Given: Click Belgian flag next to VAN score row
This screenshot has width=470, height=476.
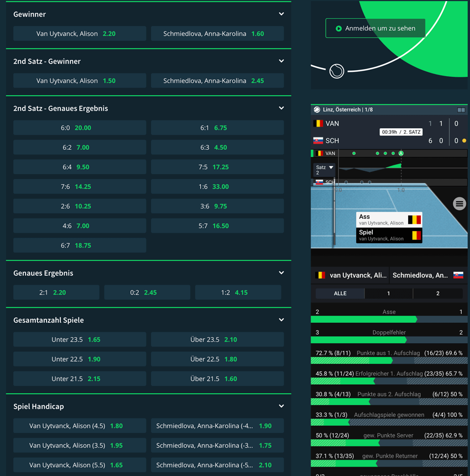Looking at the screenshot, I should 318,123.
